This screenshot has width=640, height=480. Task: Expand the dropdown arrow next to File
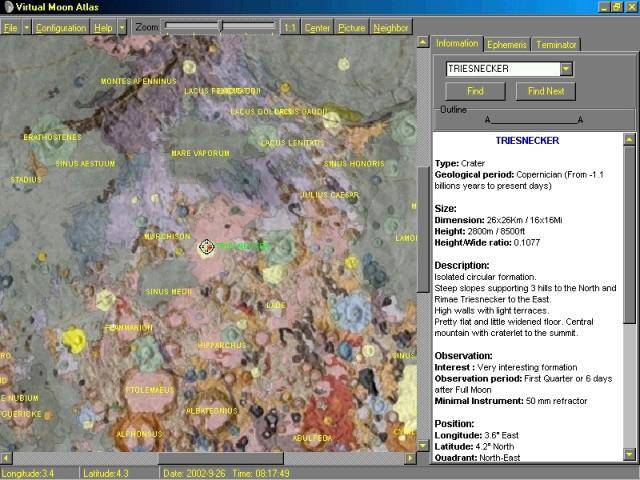[x=27, y=28]
